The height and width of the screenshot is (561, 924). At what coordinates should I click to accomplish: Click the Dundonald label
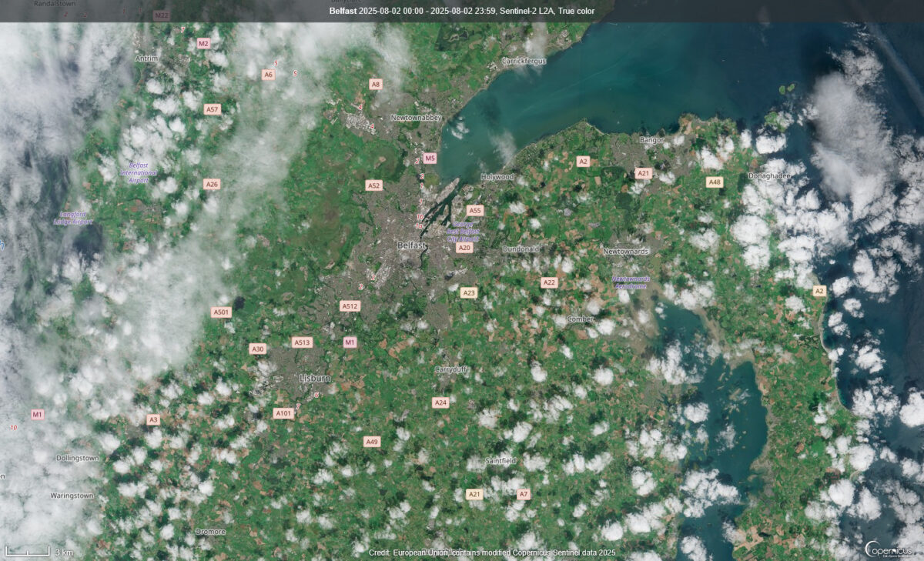click(521, 249)
